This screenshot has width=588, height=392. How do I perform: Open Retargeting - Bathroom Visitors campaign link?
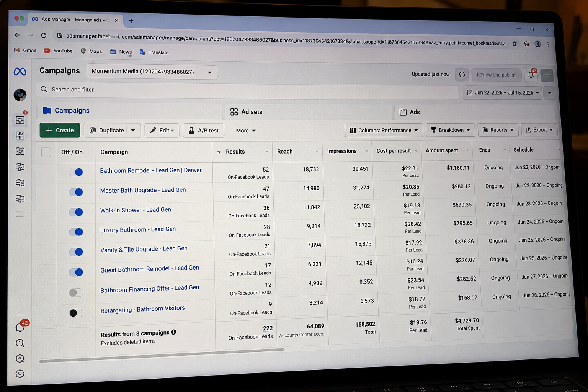tap(142, 309)
